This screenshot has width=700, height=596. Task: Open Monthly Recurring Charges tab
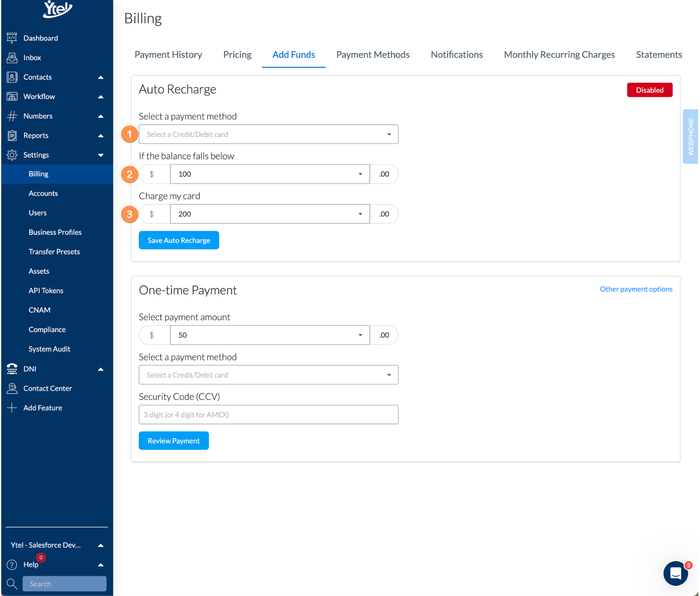coord(559,55)
